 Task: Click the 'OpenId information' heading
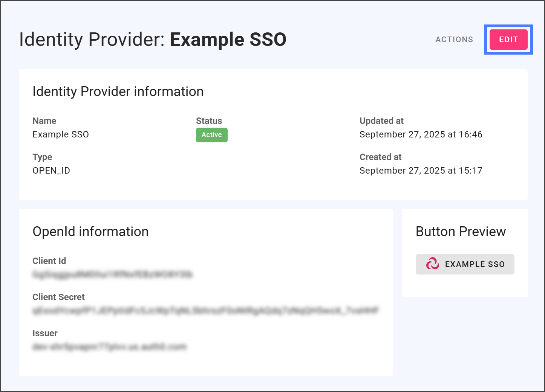point(90,232)
